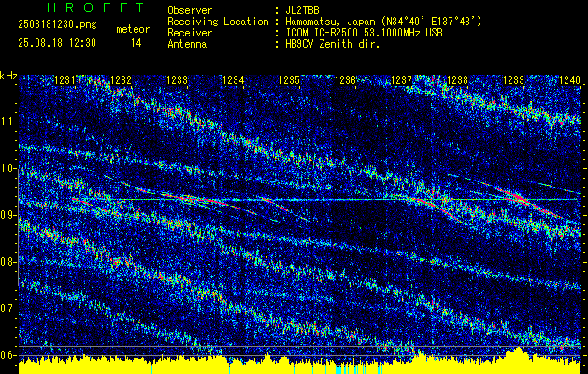Click the 1232 time marker
The image size is (588, 374).
pos(122,79)
